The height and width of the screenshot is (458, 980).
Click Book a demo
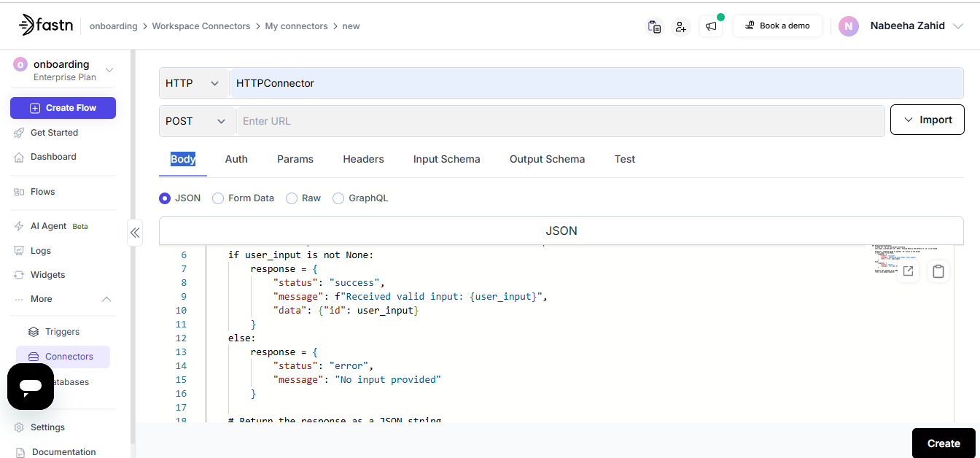pos(777,26)
